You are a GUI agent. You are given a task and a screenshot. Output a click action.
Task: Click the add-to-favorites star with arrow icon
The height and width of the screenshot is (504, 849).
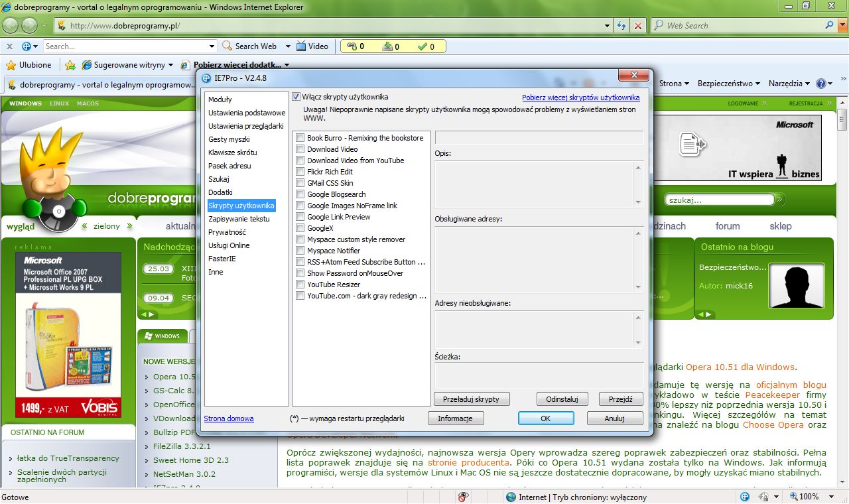[70, 65]
